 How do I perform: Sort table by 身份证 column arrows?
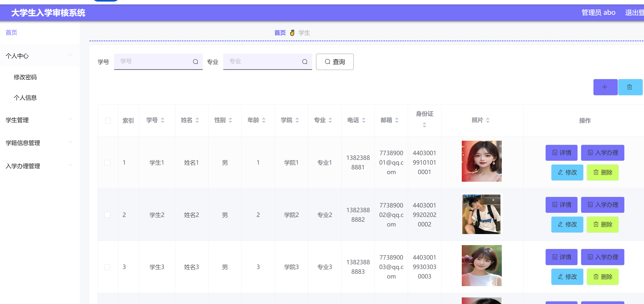pyautogui.click(x=424, y=125)
